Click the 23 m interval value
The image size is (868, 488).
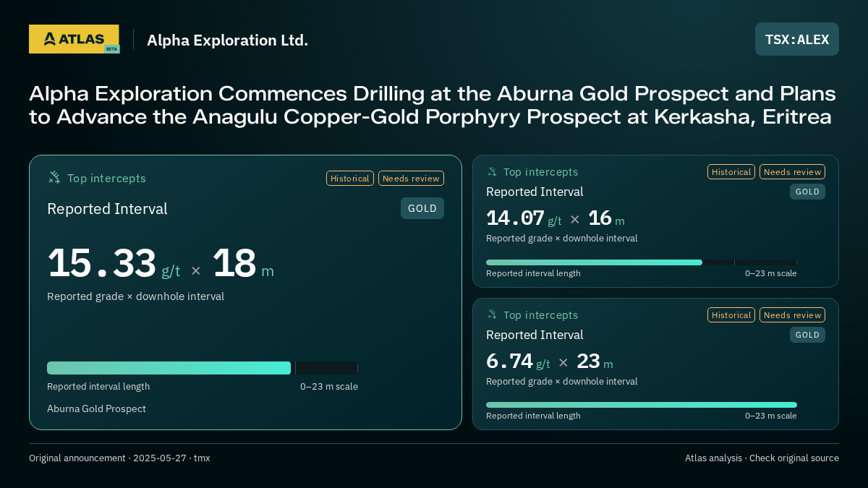[x=588, y=361]
